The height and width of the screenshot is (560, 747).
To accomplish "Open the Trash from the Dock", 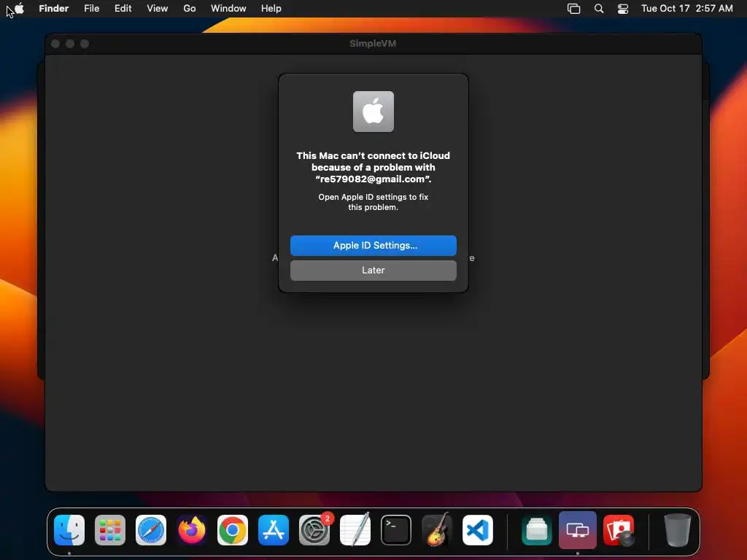I will 677,530.
